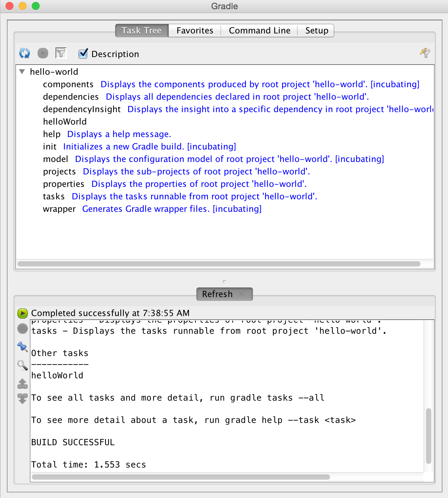Toggle the Description checkbox
Screen dimensions: 448x498
pyautogui.click(x=83, y=53)
